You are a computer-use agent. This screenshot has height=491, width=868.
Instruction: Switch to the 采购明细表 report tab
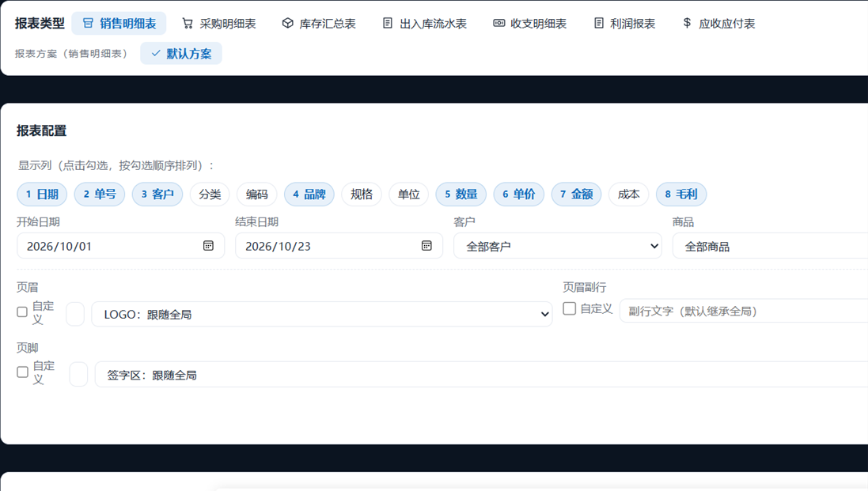click(x=219, y=23)
